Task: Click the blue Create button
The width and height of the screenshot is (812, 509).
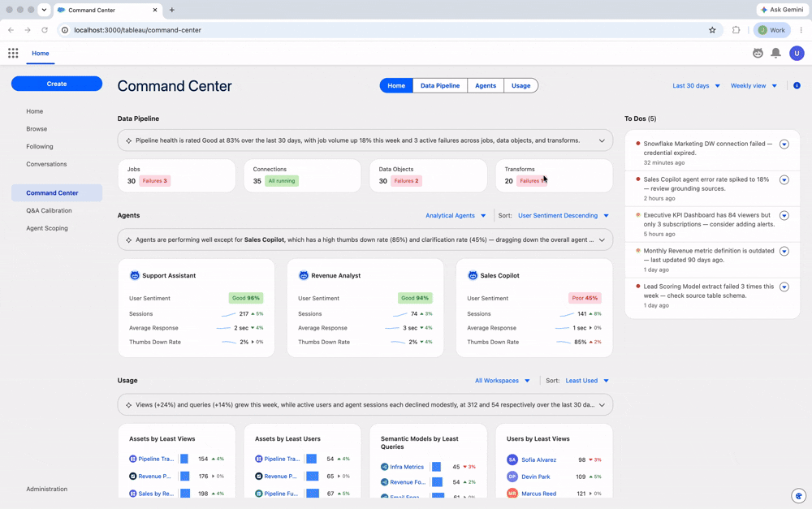Action: point(57,84)
